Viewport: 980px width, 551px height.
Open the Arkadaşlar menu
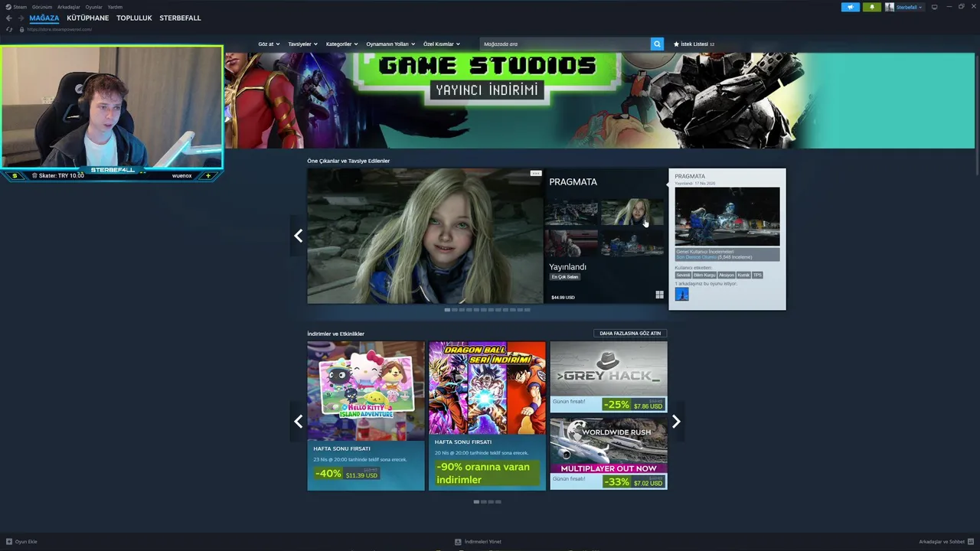[x=69, y=7]
